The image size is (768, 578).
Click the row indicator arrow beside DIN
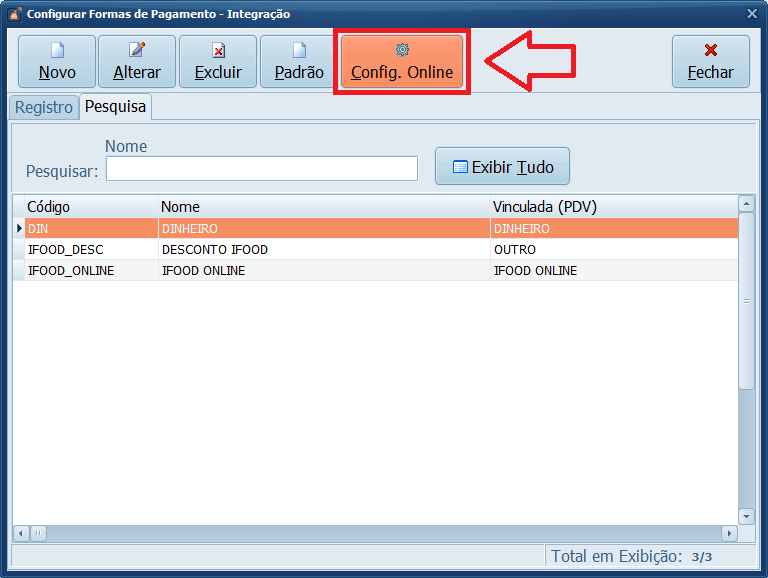pyautogui.click(x=19, y=228)
